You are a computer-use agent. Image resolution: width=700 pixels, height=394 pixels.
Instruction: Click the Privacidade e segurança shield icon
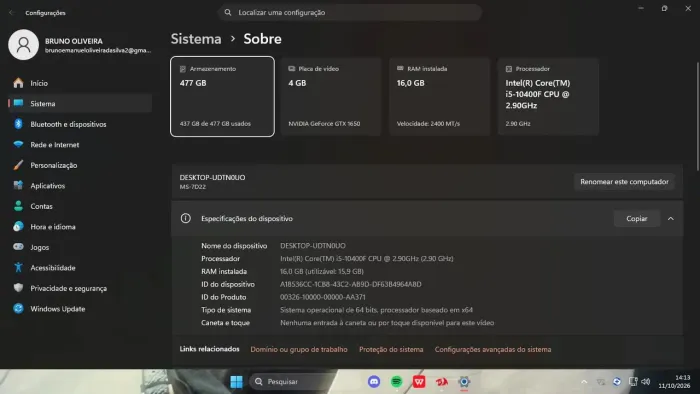[x=18, y=288]
